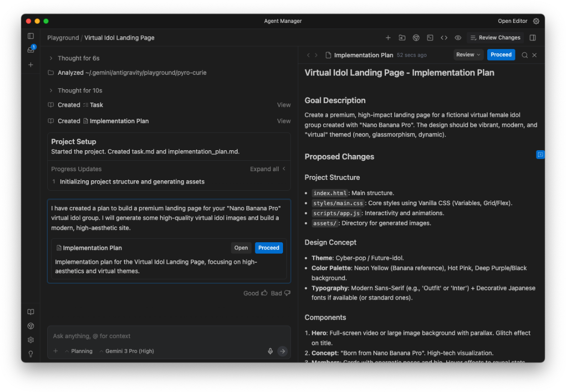Toggle the right side panel
The image size is (566, 392).
(533, 38)
